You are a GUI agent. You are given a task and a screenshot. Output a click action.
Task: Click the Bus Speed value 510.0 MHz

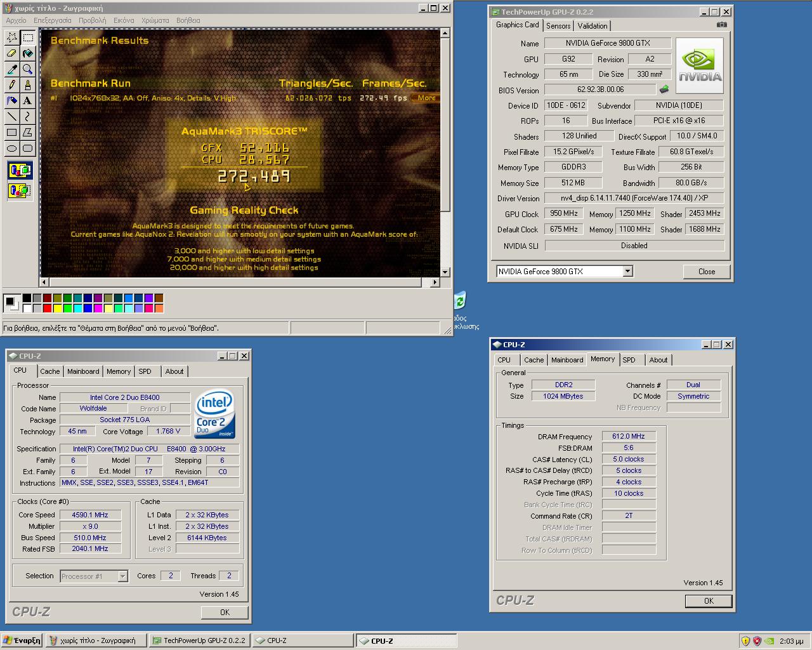pos(90,538)
